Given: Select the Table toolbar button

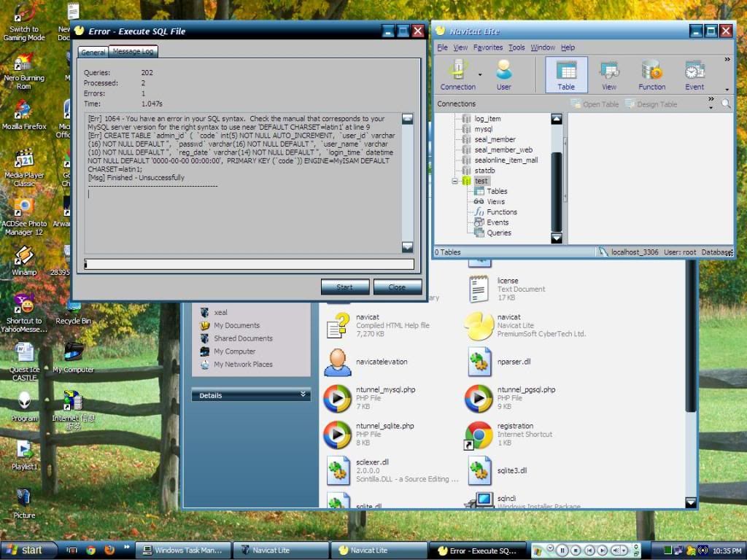Looking at the screenshot, I should pos(566,74).
